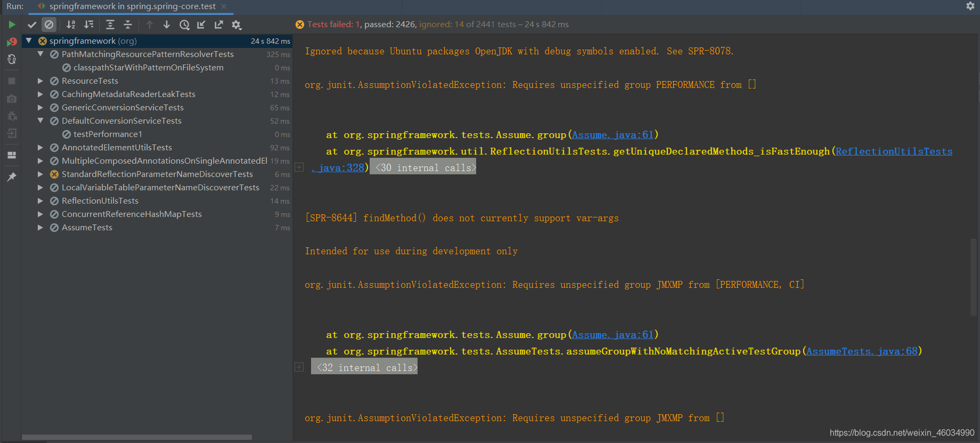Sort tests alphabetically
Screen dimensions: 980x443
pos(71,25)
